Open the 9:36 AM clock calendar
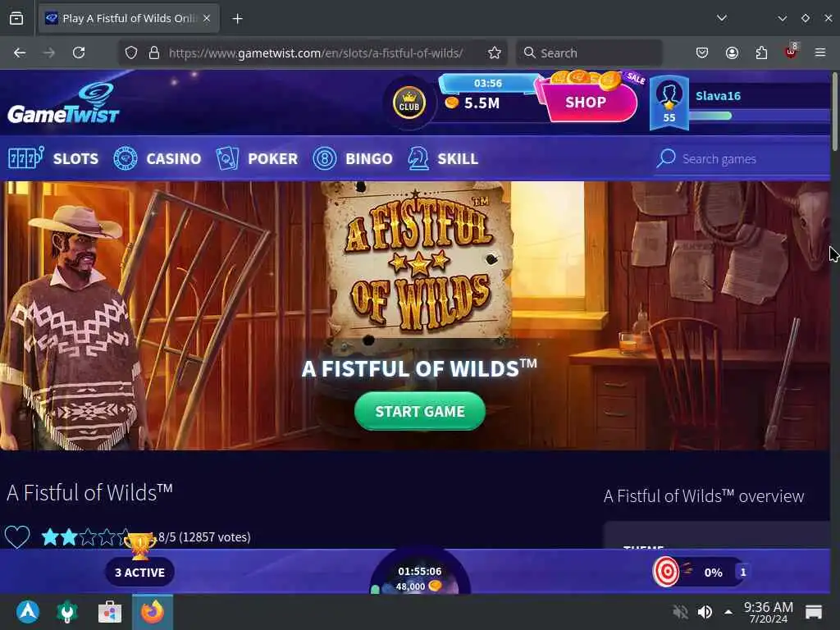The width and height of the screenshot is (840, 630). point(768,612)
